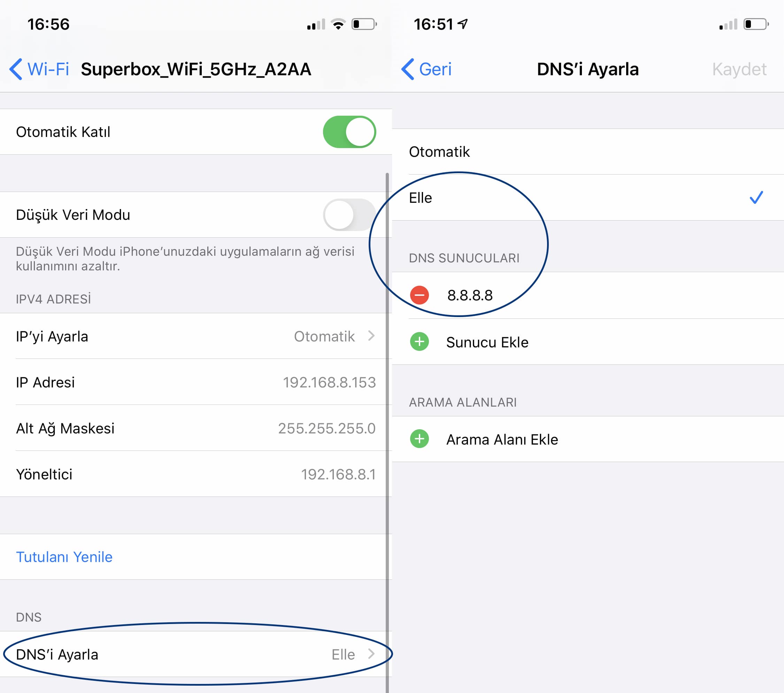Viewport: 784px width, 693px height.
Task: Tap the green plus icon for Sunucu Ekle
Action: click(419, 342)
